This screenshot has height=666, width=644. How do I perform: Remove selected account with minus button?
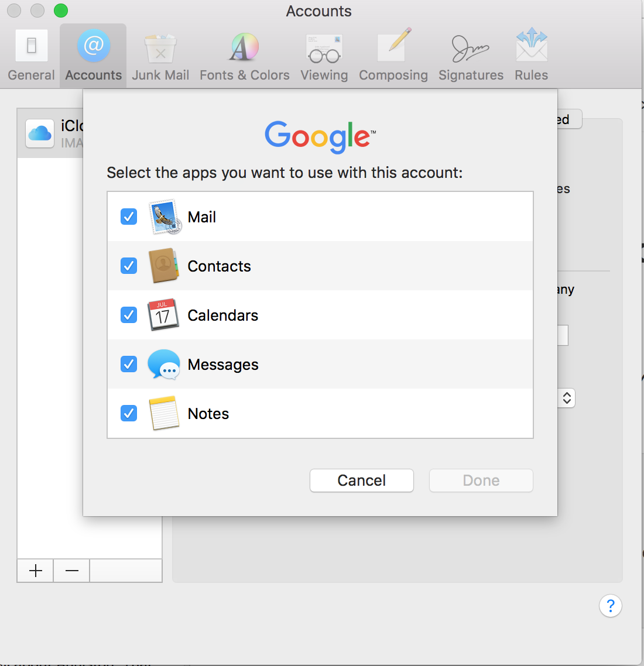coord(72,571)
